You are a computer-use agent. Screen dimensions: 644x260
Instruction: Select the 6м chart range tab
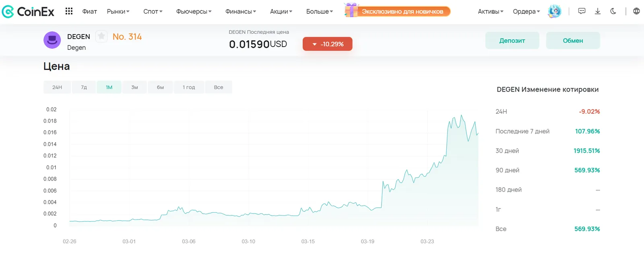[160, 87]
